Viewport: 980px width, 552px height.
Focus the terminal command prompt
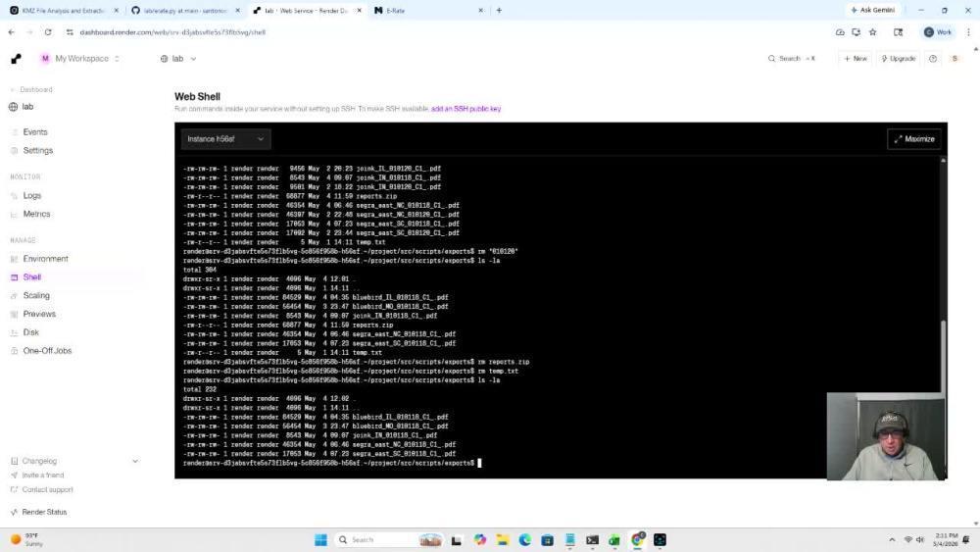click(x=479, y=463)
